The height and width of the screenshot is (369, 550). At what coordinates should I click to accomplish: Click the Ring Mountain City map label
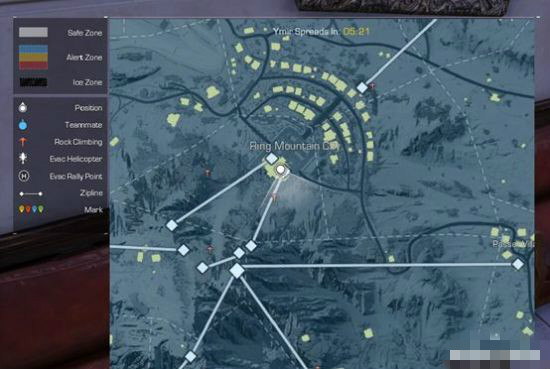tap(294, 146)
